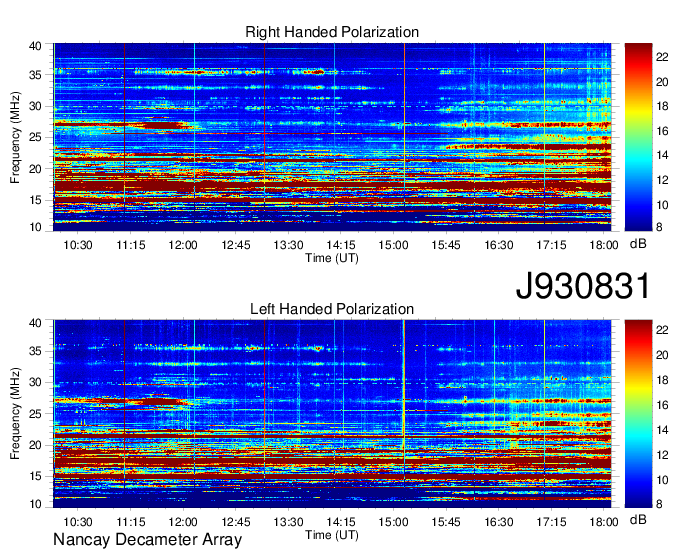Click the 14:15 tick under the Right Handed plot
This screenshot has height=552, width=680.
341,245
